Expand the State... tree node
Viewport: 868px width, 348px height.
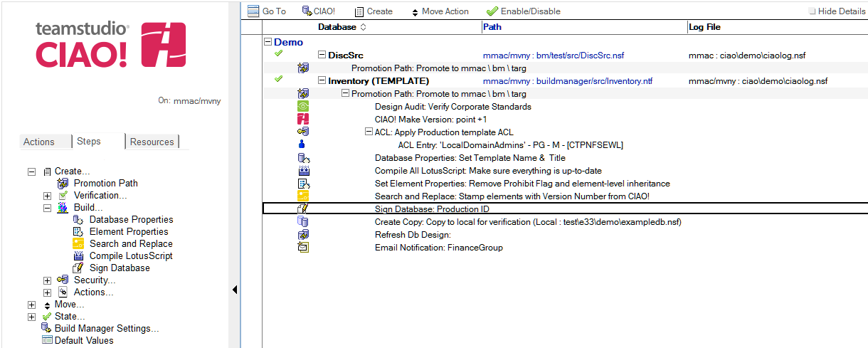[31, 317]
